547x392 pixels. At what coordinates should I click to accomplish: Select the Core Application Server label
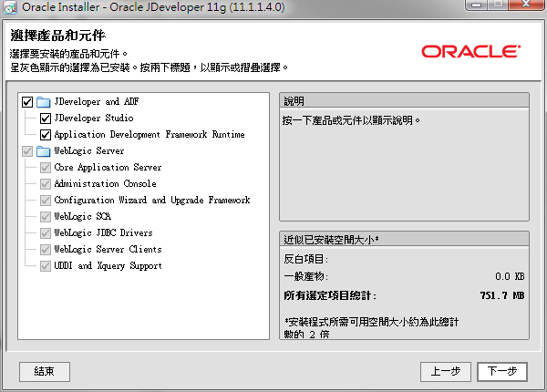point(108,168)
